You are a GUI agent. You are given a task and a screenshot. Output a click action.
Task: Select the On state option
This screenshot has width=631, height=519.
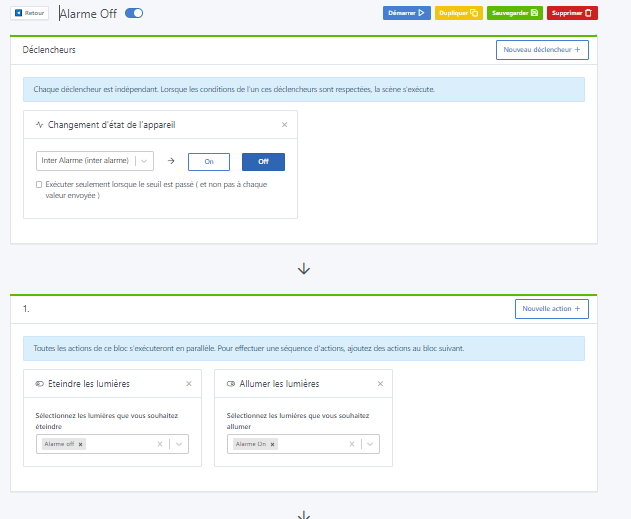coord(209,161)
